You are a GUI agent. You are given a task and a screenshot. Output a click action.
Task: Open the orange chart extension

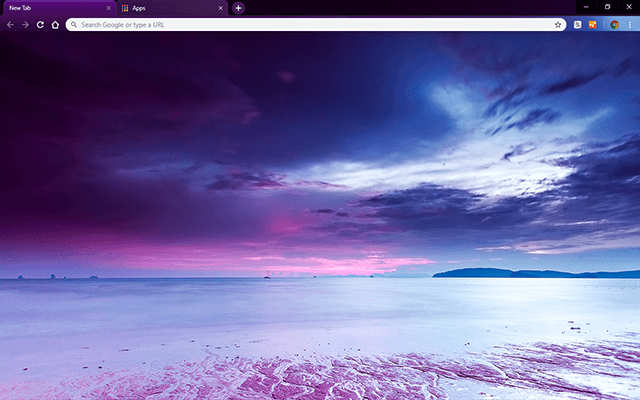tap(593, 24)
